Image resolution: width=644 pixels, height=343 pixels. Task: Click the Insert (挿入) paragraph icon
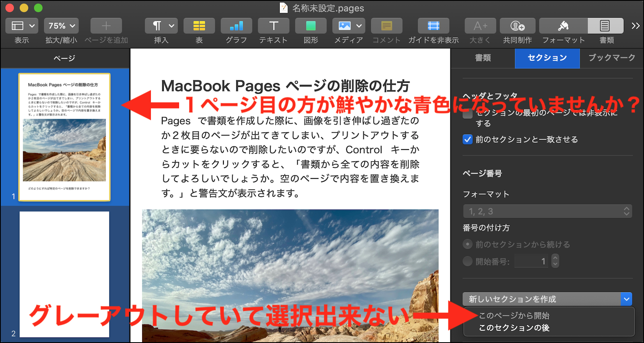(157, 26)
